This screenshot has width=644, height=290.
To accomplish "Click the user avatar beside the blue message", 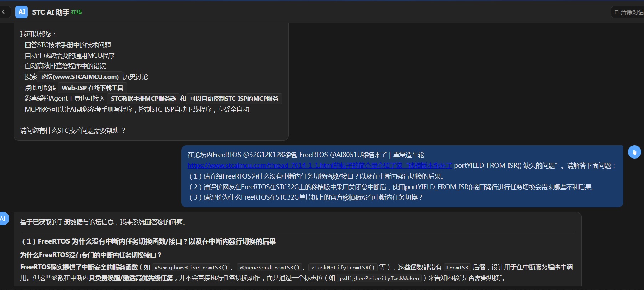I will [x=634, y=152].
